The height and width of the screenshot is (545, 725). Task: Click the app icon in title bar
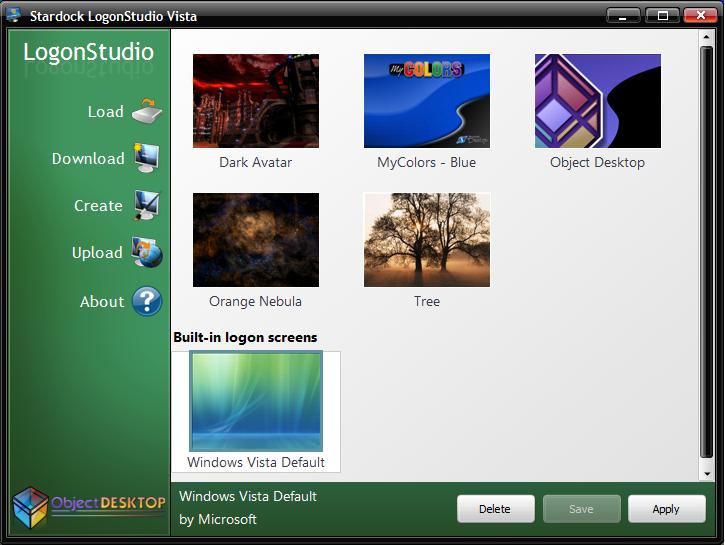[13, 14]
